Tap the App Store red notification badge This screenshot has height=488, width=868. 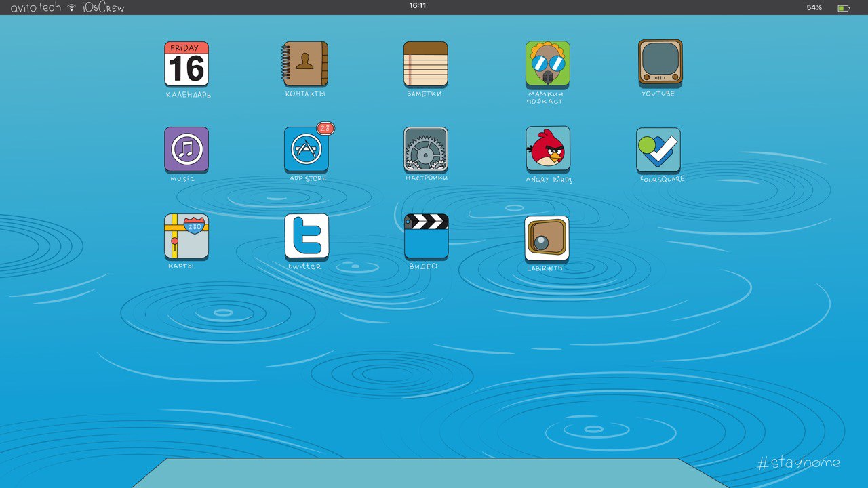(x=325, y=128)
